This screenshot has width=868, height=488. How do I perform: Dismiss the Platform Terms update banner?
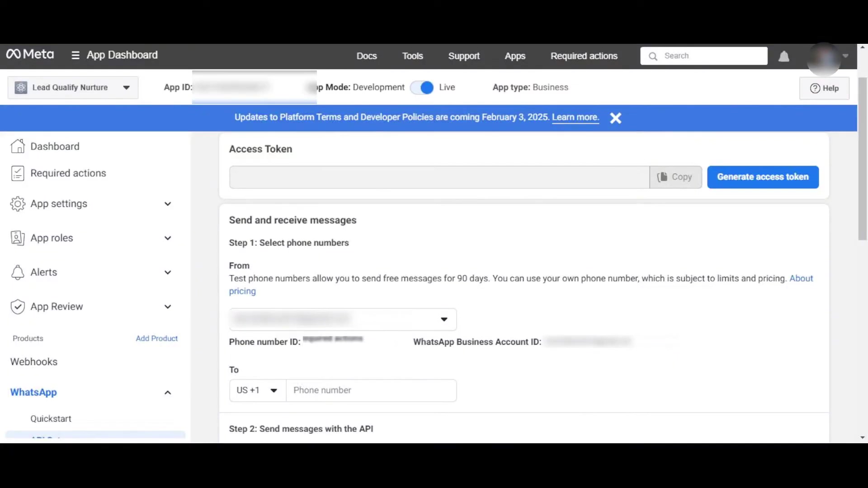[x=615, y=118]
